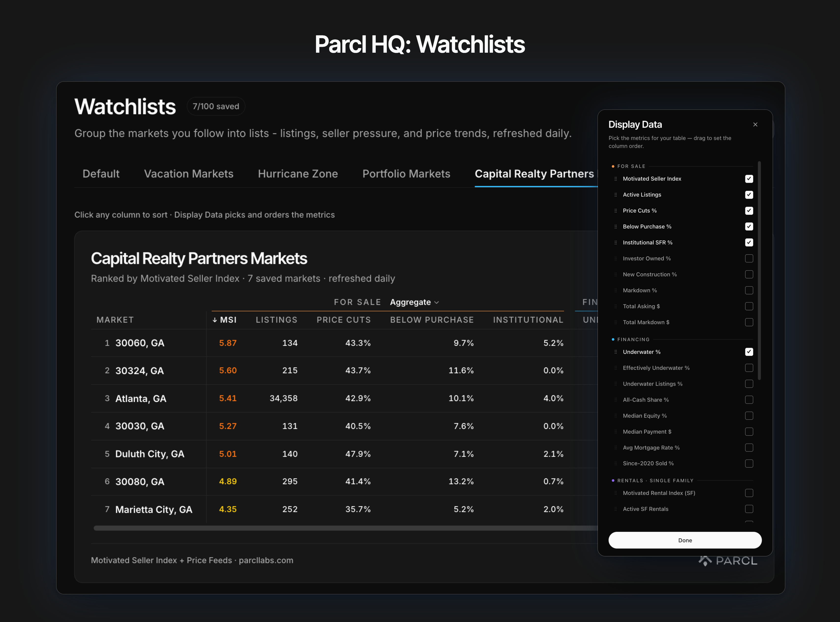Click the 5.2% institutional value for 30060
The image size is (840, 622).
point(553,343)
